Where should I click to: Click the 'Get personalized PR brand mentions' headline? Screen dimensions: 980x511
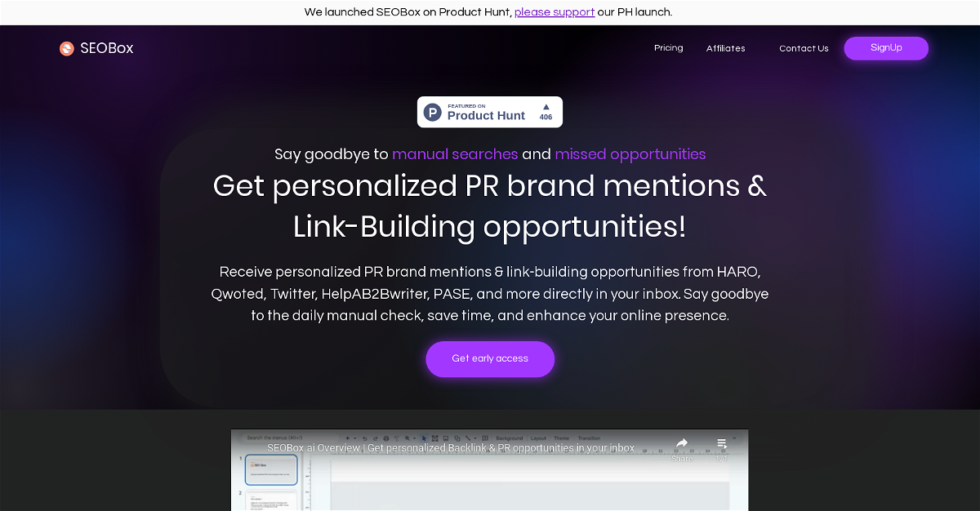pyautogui.click(x=490, y=186)
